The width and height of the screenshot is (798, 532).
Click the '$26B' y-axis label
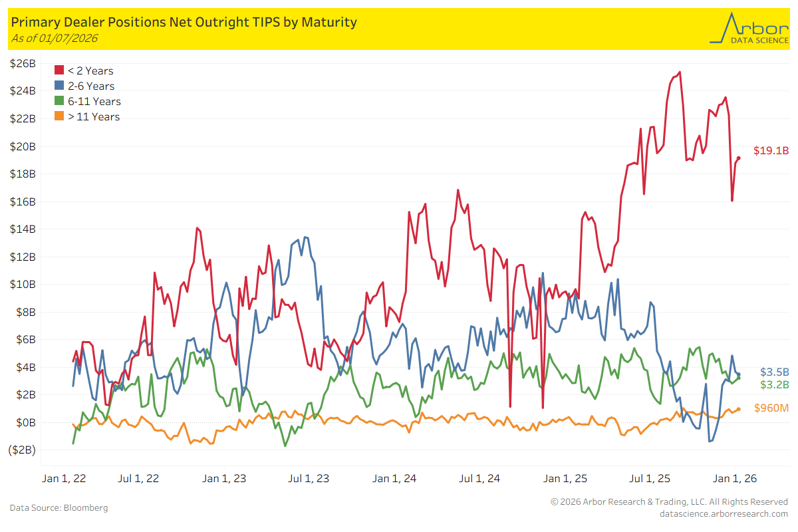click(x=22, y=63)
